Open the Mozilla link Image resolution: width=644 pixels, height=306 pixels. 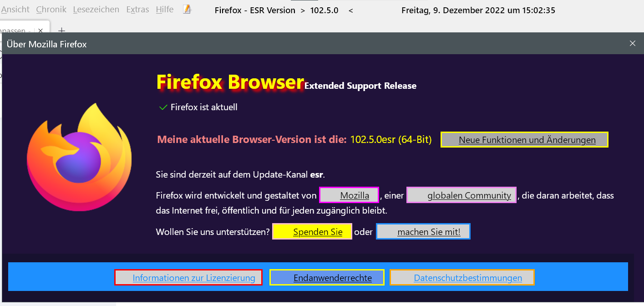(349, 195)
